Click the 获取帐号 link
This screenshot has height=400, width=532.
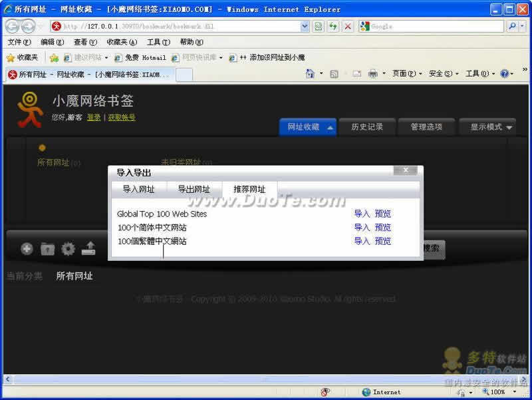[x=122, y=118]
